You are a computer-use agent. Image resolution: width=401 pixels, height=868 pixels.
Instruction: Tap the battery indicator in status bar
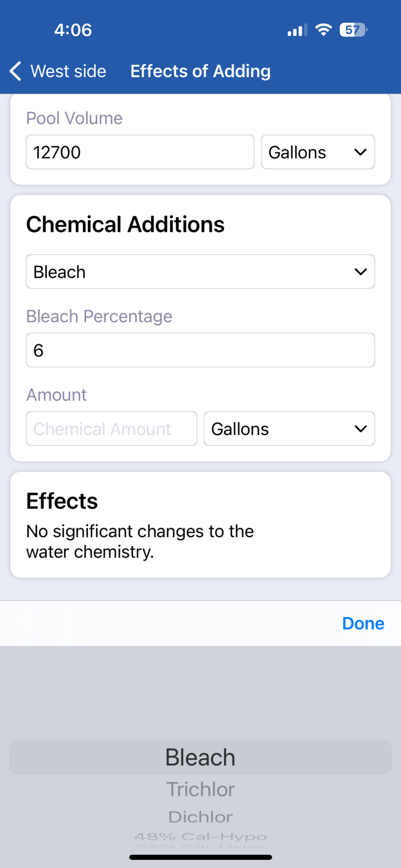(354, 30)
